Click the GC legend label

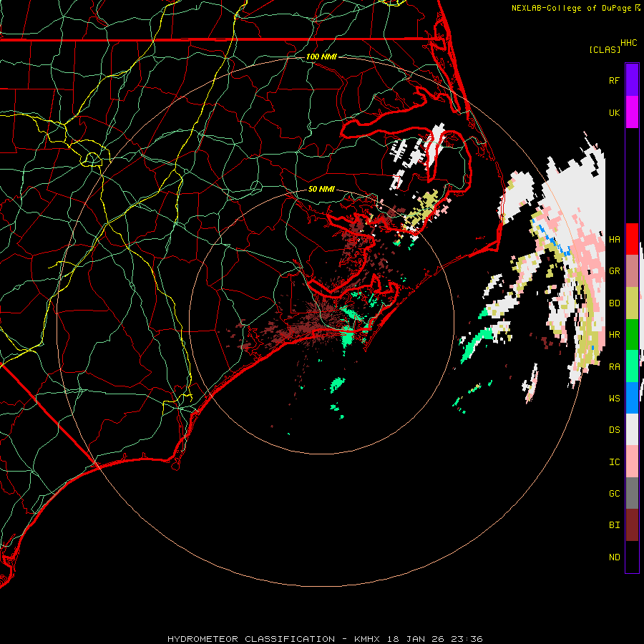coord(614,494)
